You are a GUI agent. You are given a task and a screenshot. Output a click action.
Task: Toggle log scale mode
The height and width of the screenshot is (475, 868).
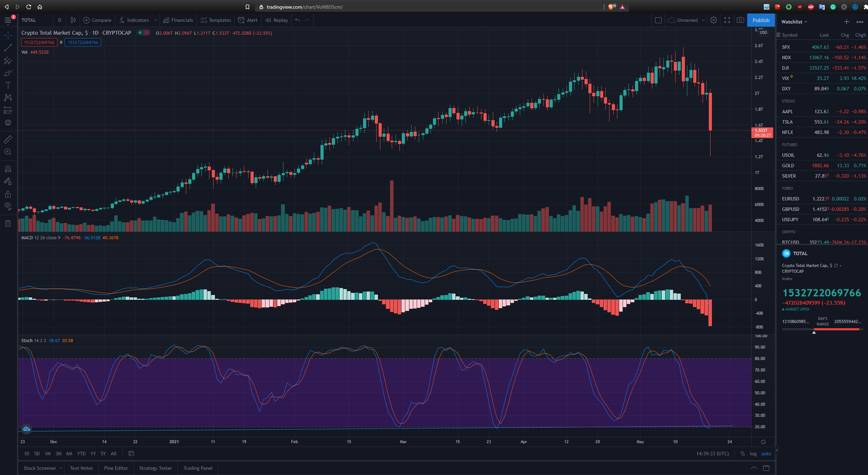(753, 454)
